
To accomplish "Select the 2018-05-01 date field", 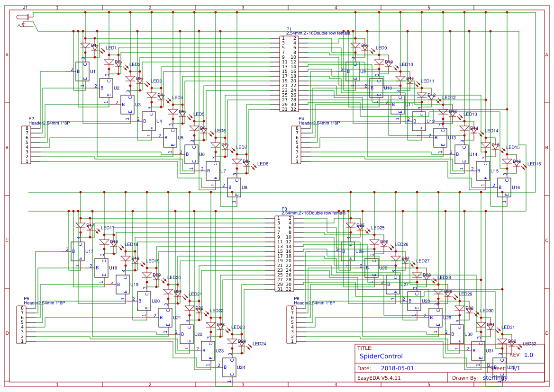I will (398, 368).
